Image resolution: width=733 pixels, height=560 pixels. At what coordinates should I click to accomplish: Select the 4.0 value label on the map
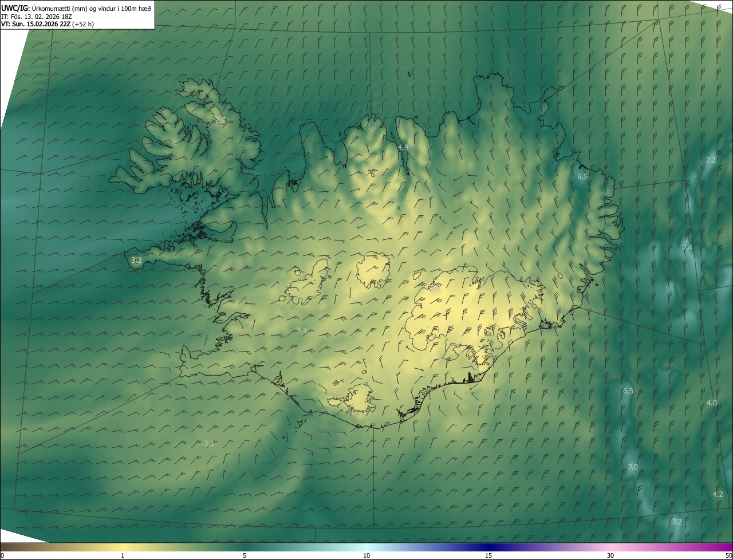click(x=711, y=403)
